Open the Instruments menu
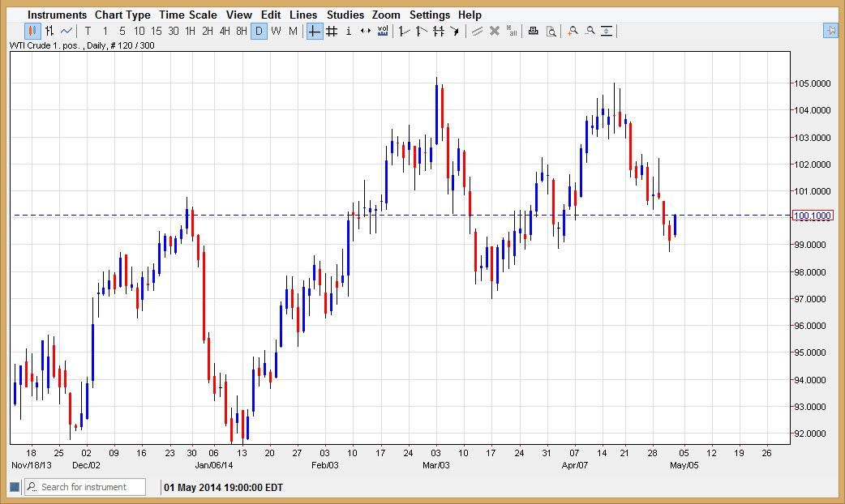The height and width of the screenshot is (504, 845). [56, 15]
